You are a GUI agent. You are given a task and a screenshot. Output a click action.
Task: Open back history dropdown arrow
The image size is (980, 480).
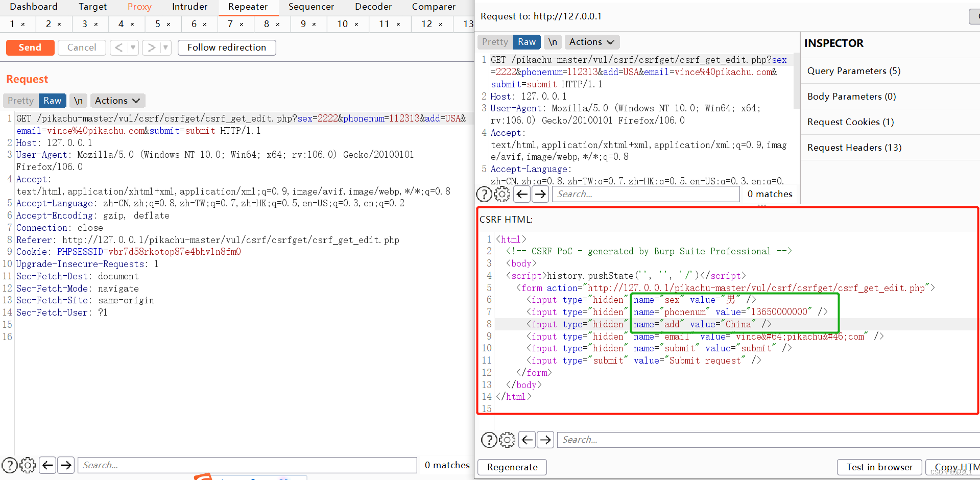[133, 47]
